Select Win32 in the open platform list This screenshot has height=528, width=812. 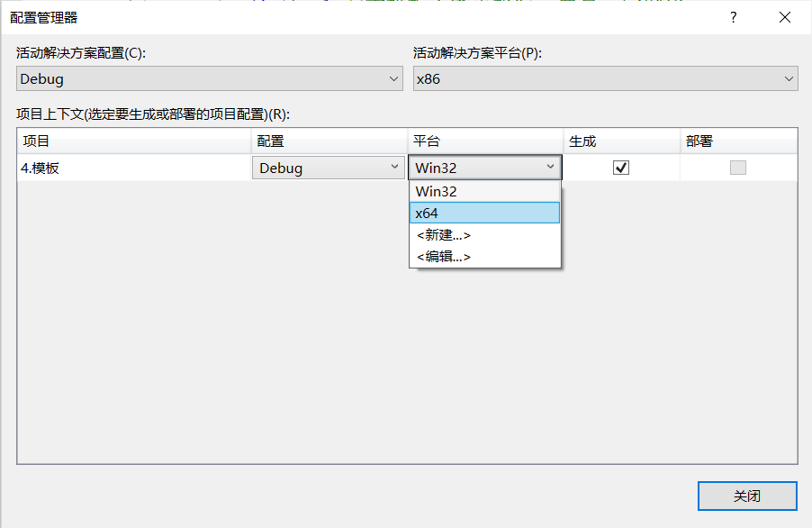click(x=485, y=191)
